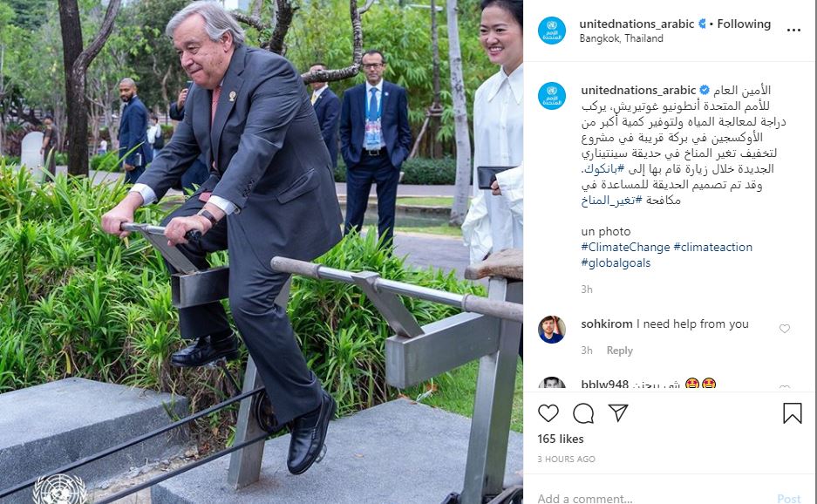Image resolution: width=817 pixels, height=504 pixels.
Task: Open bblw948's profile avatar
Action: pyautogui.click(x=552, y=384)
